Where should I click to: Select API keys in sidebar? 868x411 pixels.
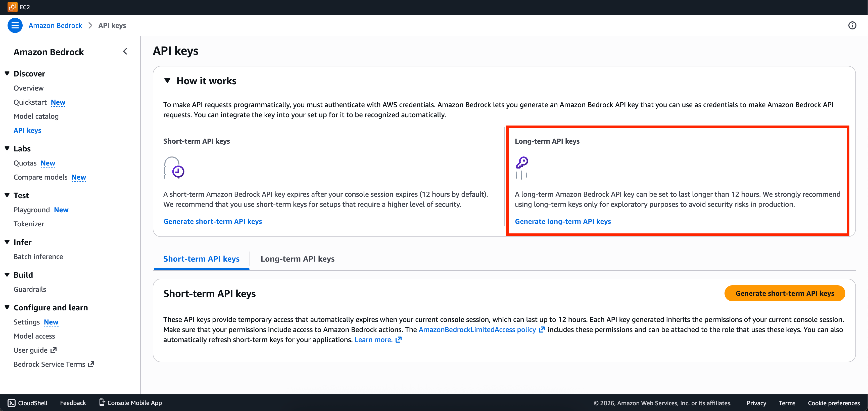pos(27,131)
